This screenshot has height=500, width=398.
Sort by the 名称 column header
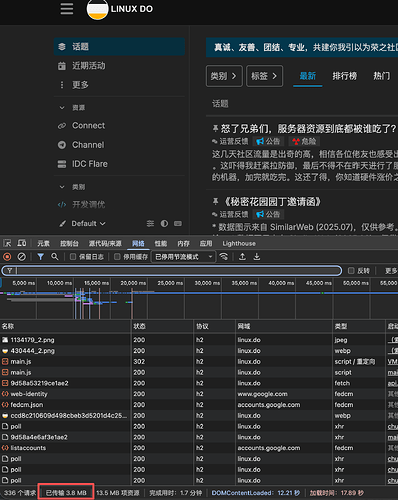click(66, 326)
